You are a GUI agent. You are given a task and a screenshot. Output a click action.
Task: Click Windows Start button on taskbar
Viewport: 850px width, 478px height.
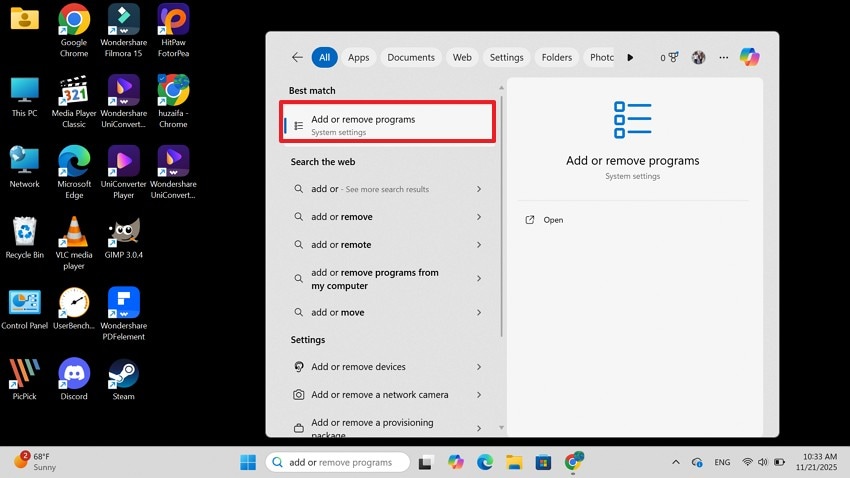coord(248,462)
